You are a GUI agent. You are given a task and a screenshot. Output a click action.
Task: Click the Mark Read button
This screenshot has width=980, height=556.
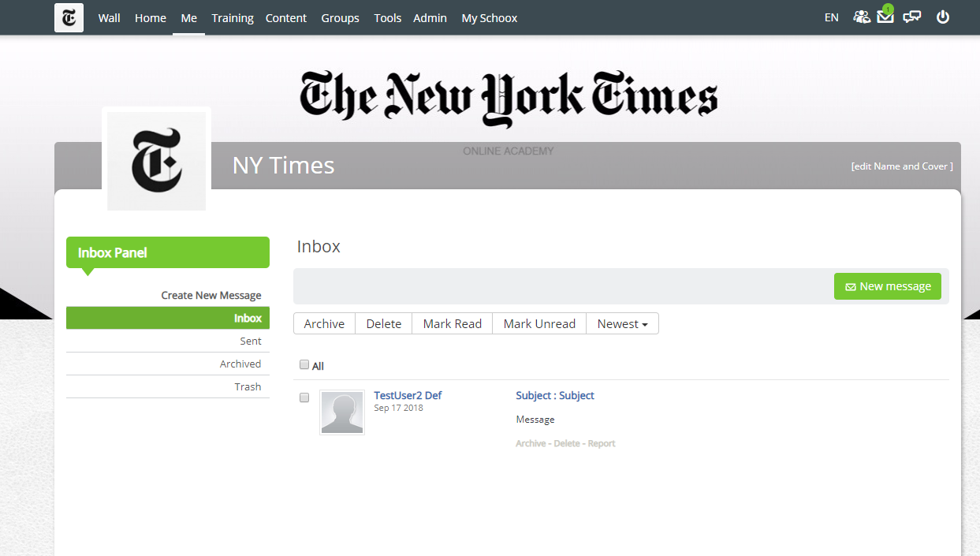453,323
